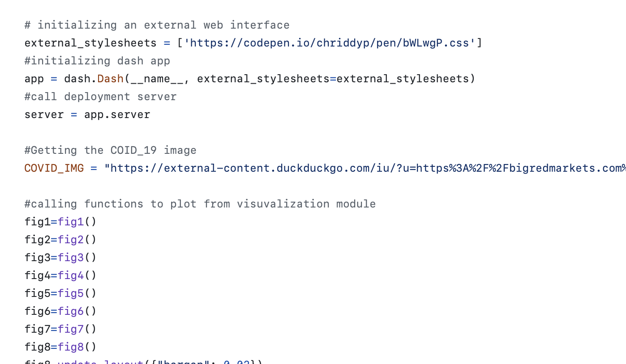Place cursor on external_stylesheets variable definition

(x=90, y=43)
